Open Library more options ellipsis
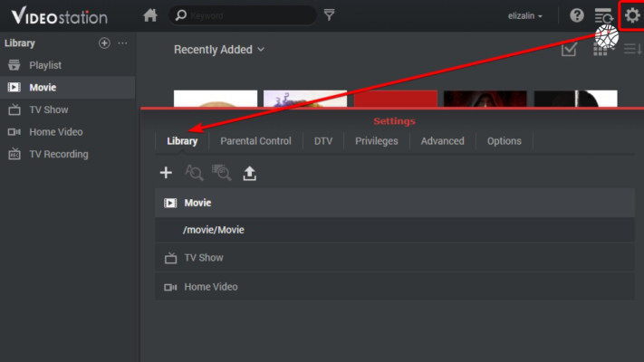This screenshot has height=362, width=644. click(122, 43)
